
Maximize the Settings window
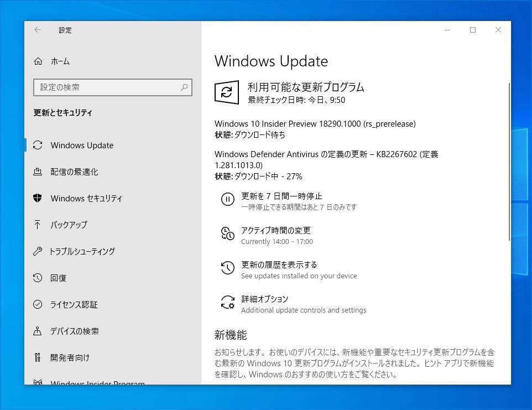473,30
